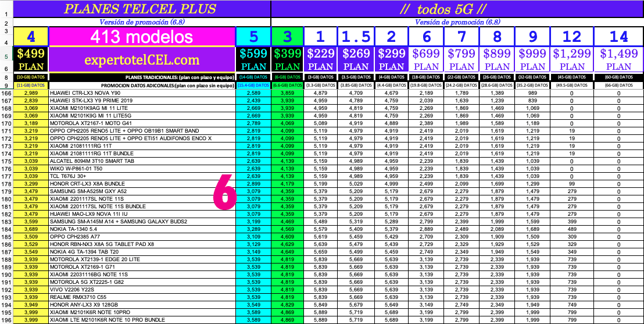Click the OPPO CPH2385 A77 cell
The image size is (644, 324).
[142, 237]
